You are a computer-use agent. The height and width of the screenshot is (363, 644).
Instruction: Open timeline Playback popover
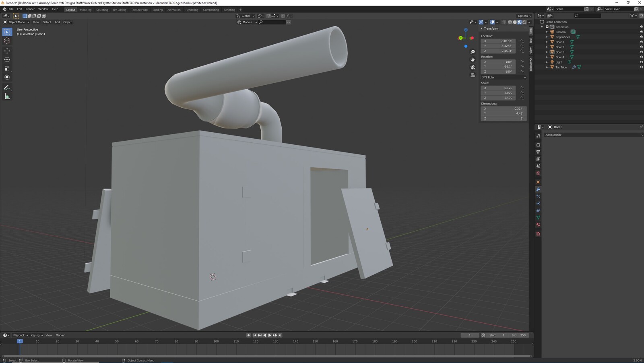coord(20,335)
